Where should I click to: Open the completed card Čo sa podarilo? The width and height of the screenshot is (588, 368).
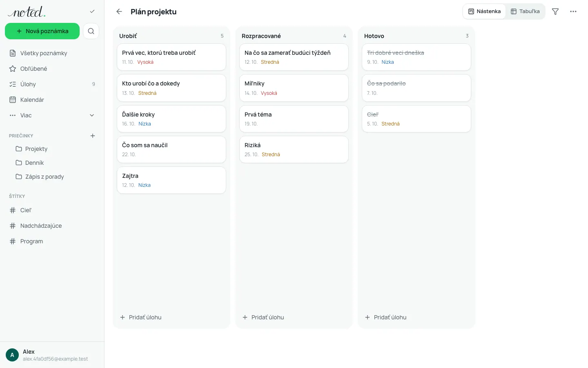pos(416,88)
